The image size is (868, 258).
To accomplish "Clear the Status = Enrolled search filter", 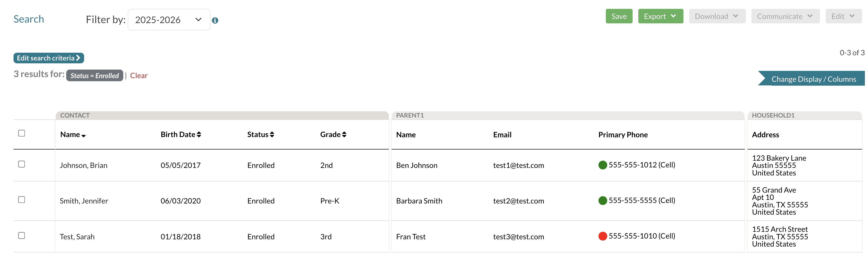I will tap(139, 76).
